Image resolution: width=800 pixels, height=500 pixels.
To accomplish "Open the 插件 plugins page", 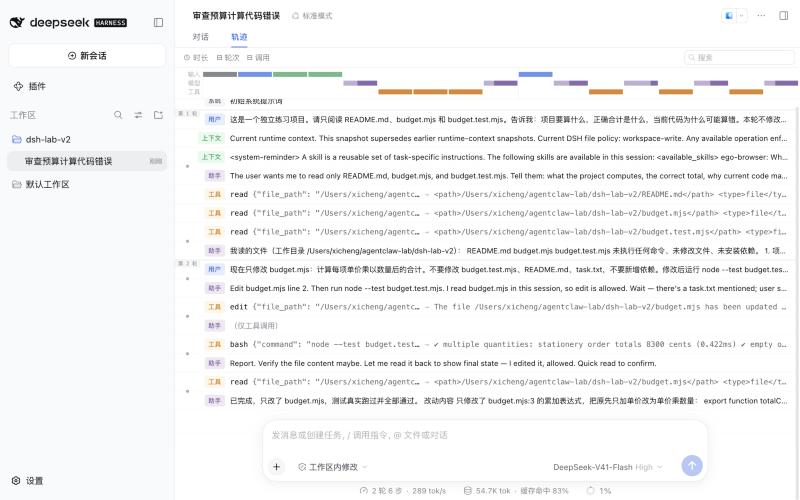I will pyautogui.click(x=30, y=86).
